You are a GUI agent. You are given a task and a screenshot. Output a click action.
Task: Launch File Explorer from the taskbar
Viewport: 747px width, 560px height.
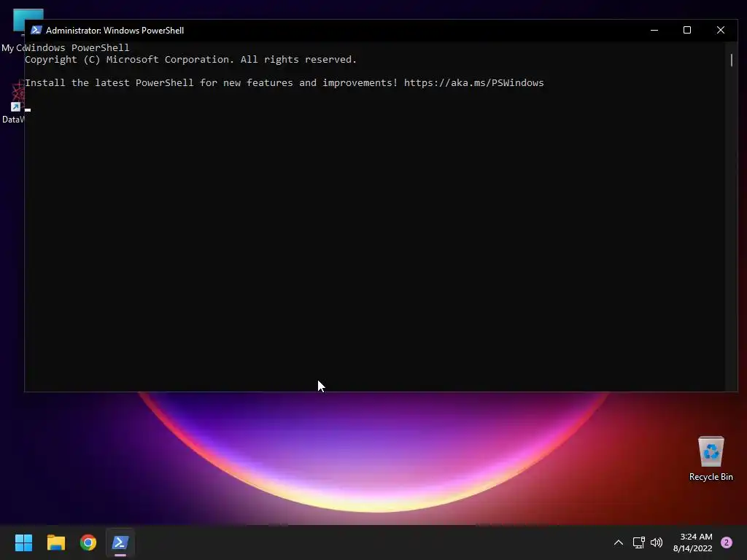click(55, 542)
